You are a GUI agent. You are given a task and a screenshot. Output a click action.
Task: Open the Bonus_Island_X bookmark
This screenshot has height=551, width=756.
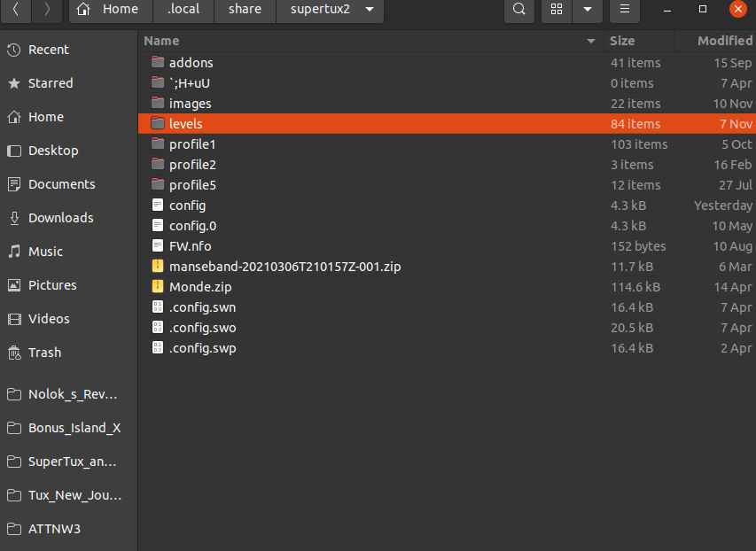[x=74, y=428]
